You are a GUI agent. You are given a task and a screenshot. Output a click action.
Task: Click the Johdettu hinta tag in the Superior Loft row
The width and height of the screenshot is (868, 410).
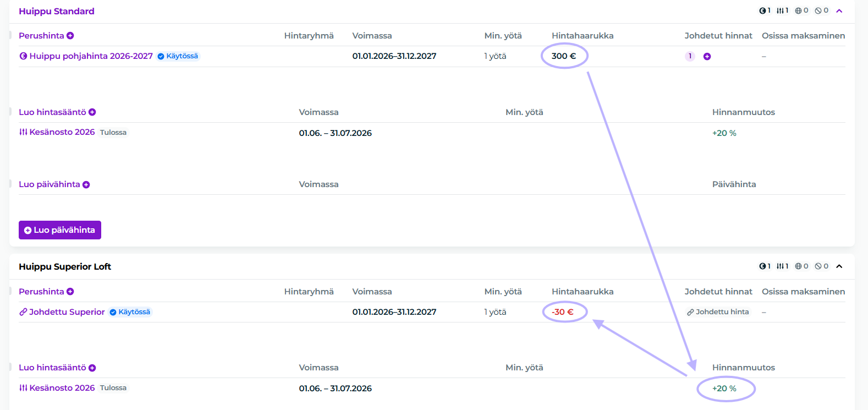(718, 312)
